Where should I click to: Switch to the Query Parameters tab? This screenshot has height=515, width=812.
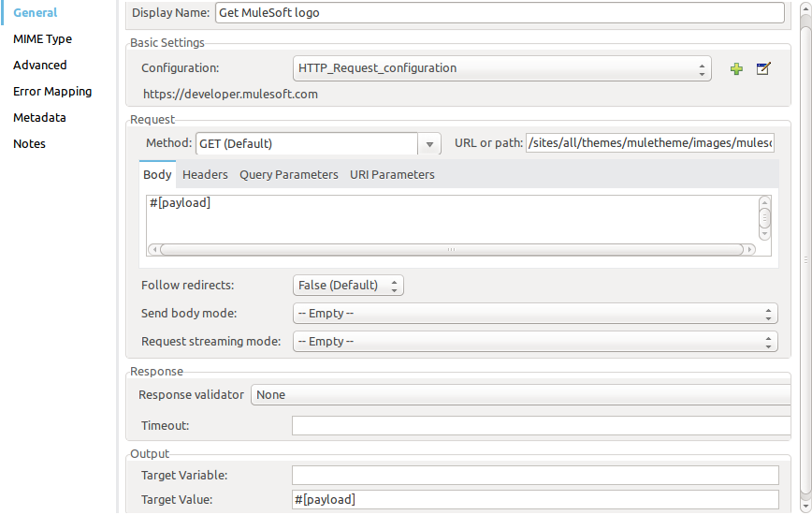click(x=289, y=175)
